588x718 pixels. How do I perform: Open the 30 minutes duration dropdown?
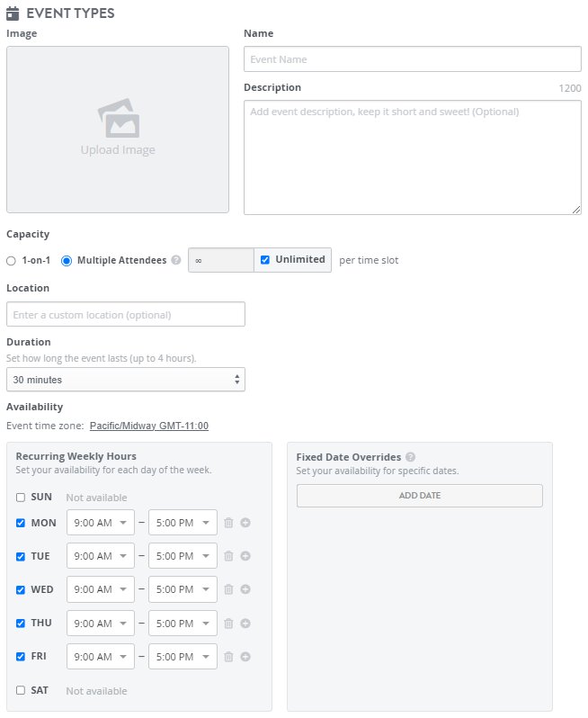[x=126, y=380]
